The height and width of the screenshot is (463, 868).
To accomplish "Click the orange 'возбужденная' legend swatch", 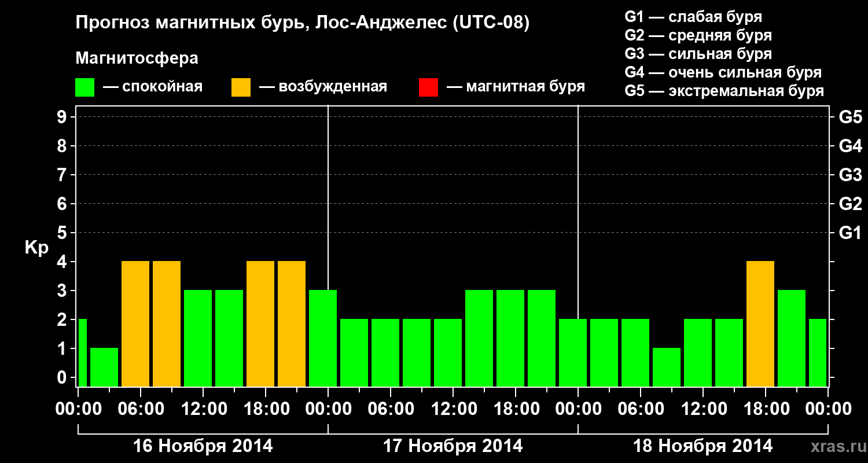I will (241, 87).
